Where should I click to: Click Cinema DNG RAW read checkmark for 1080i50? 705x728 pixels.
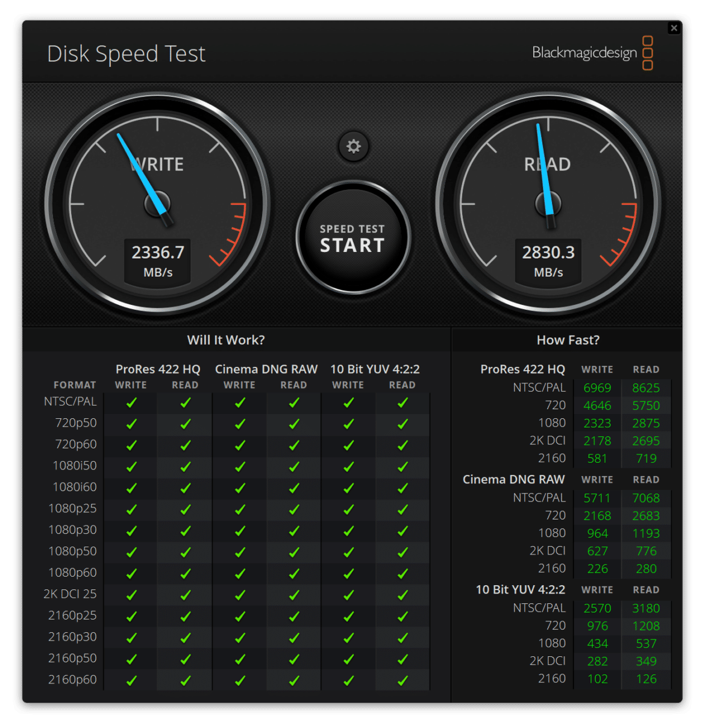294,466
